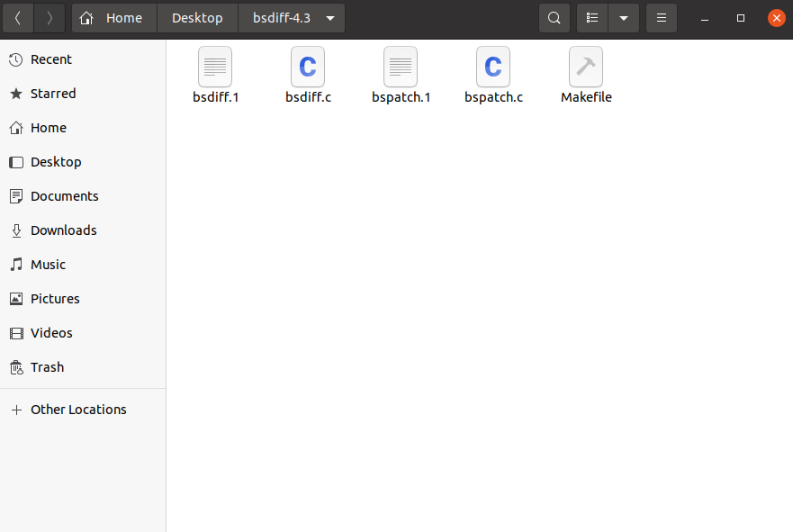Viewport: 793px width, 532px height.
Task: Open the bspatch.1 document icon
Action: pyautogui.click(x=401, y=74)
